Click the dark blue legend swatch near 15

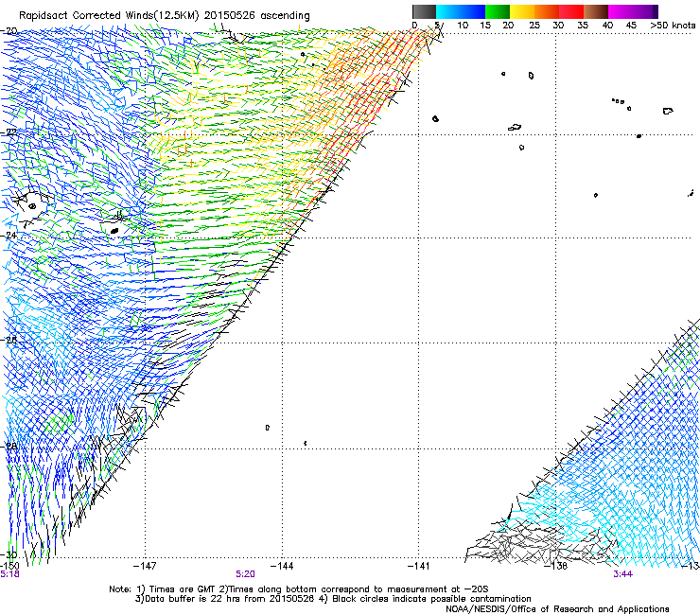[473, 11]
